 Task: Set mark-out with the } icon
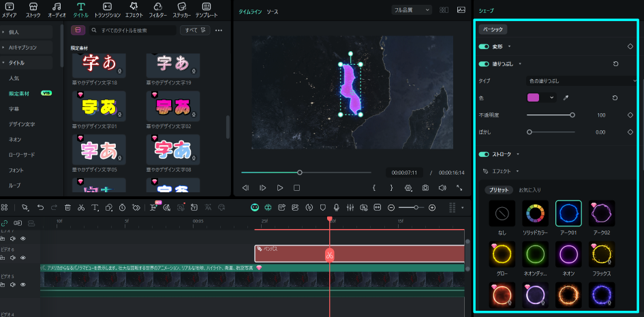tap(391, 187)
